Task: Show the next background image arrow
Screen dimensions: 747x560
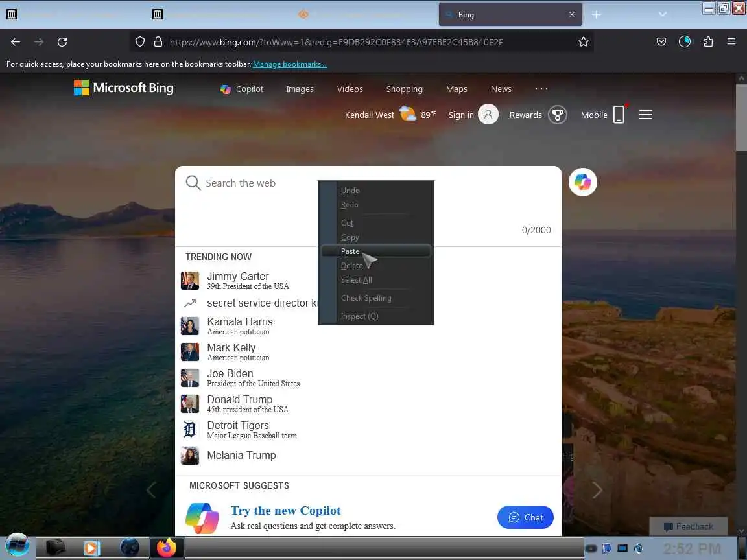Action: [x=597, y=489]
